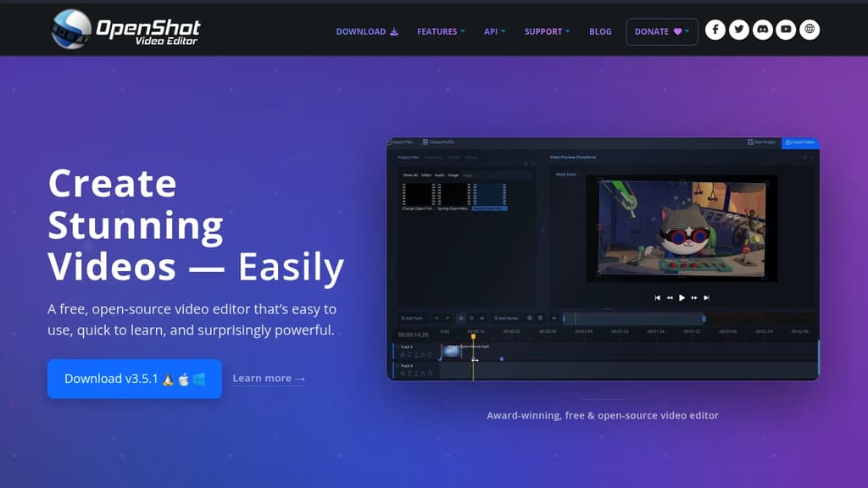Click the Track 4 label

(x=407, y=366)
